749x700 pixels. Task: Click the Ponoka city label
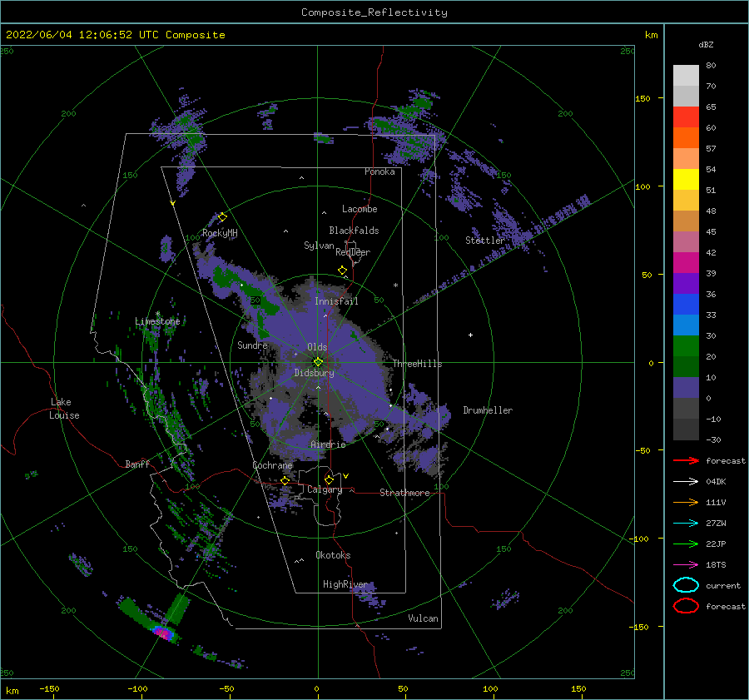click(379, 171)
